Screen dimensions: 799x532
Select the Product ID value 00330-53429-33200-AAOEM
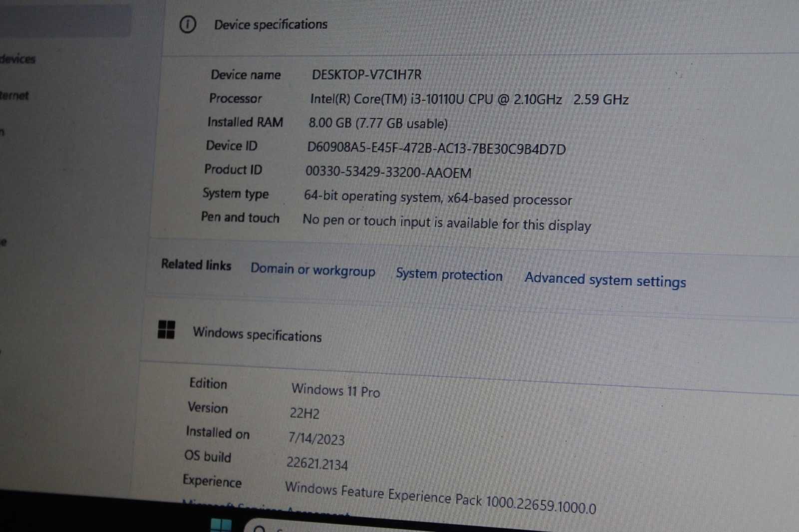[388, 172]
